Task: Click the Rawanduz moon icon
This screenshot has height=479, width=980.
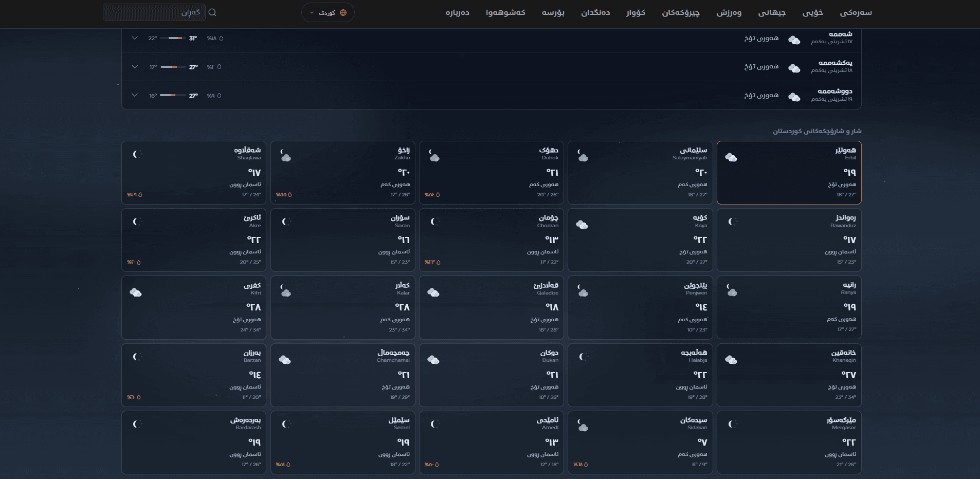Action: [732, 222]
